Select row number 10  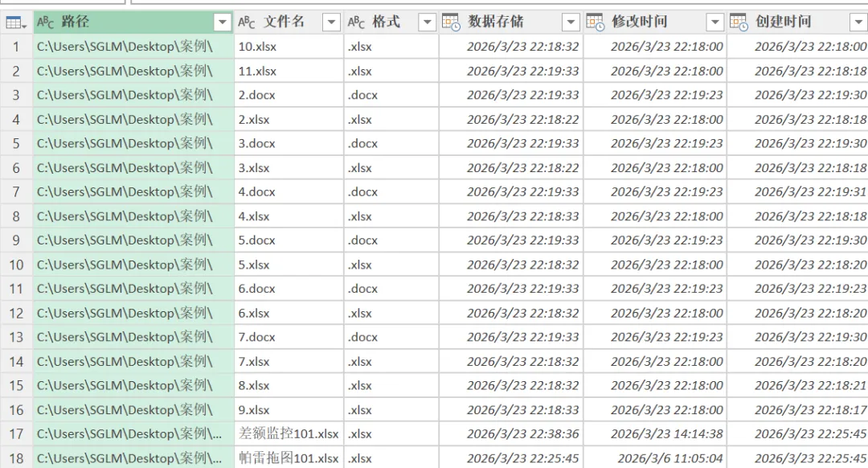tap(16, 265)
